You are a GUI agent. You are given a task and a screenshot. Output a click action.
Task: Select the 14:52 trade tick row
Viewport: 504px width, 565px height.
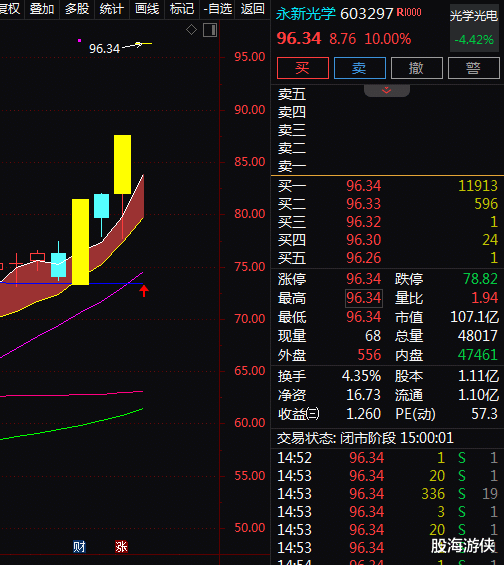pyautogui.click(x=387, y=458)
